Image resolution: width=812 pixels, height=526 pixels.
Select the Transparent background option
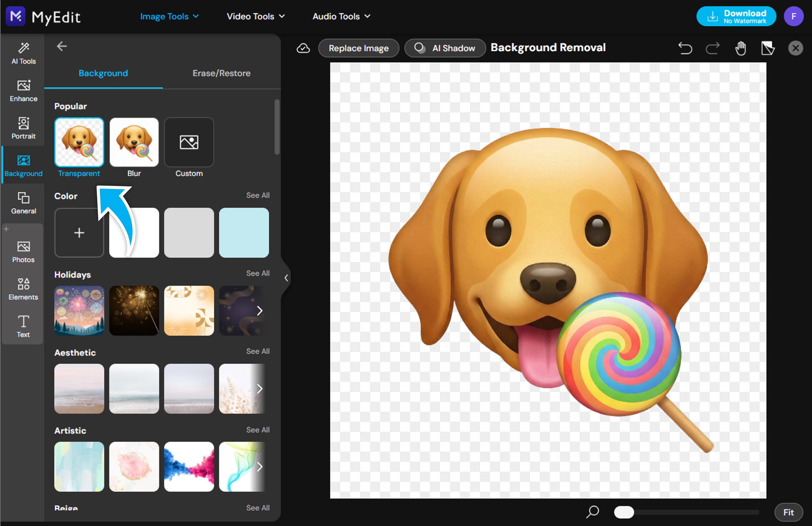(79, 142)
